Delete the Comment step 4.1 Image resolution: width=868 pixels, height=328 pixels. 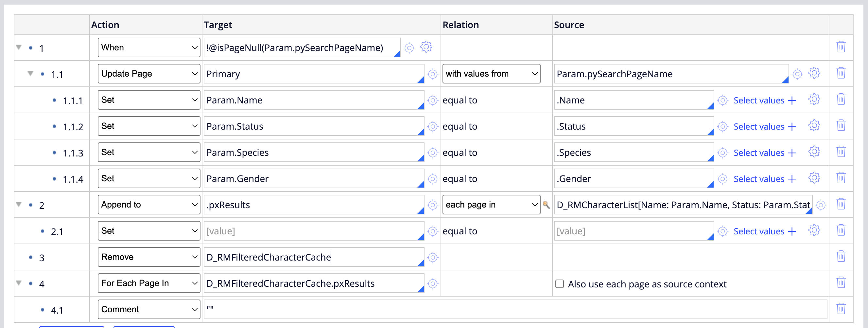[x=841, y=309]
